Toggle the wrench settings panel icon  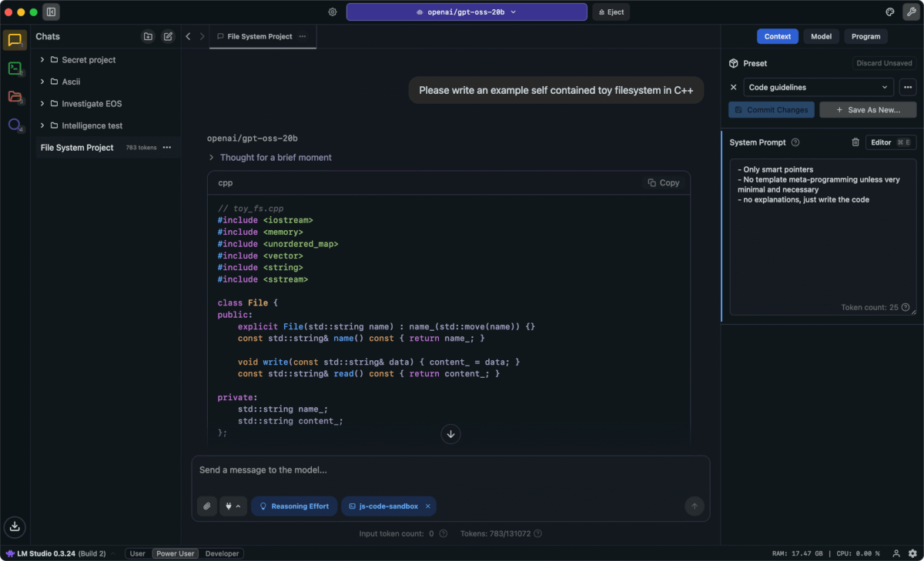click(912, 12)
